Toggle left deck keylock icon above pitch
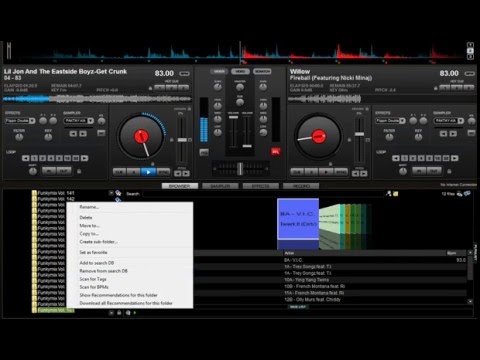Screen dimensions: 480x360 click(189, 109)
